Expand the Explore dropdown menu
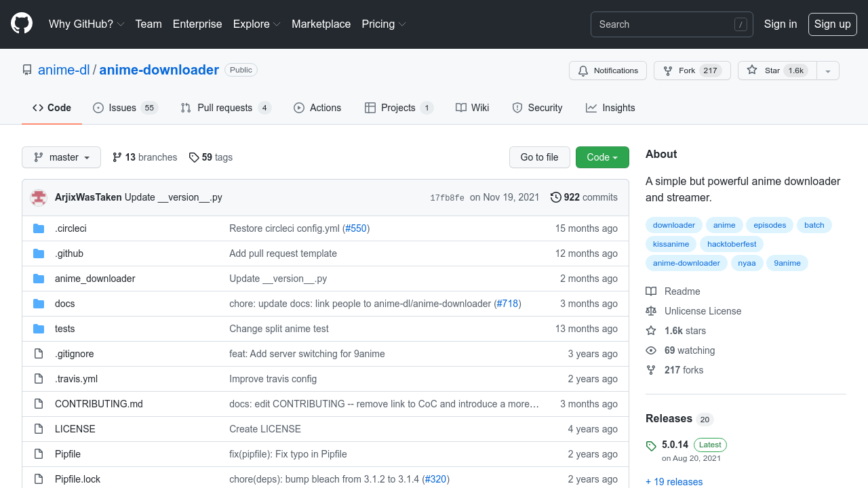 coord(256,24)
